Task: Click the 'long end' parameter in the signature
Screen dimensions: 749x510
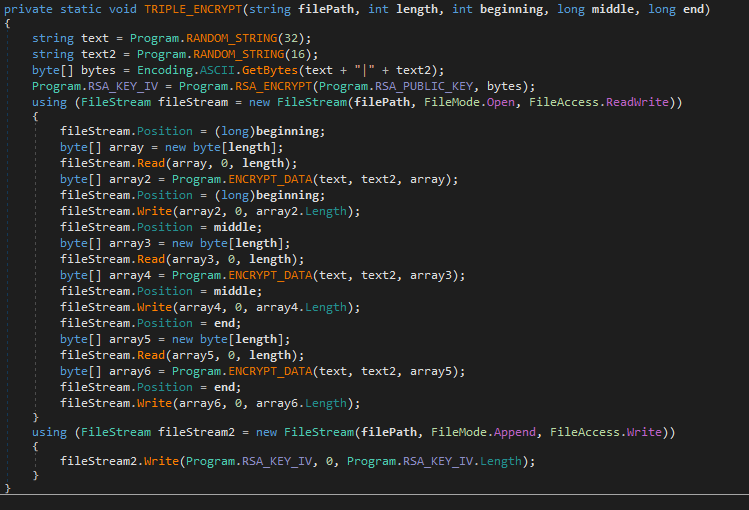Action: click(x=694, y=9)
